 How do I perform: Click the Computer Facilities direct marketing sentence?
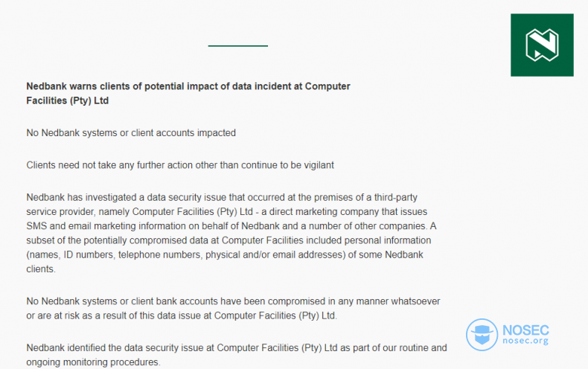(x=226, y=211)
